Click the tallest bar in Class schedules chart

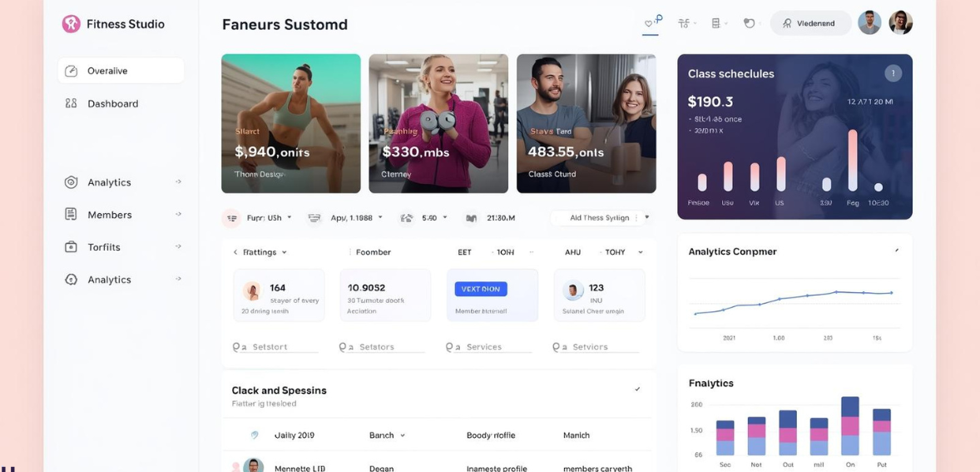click(x=853, y=160)
